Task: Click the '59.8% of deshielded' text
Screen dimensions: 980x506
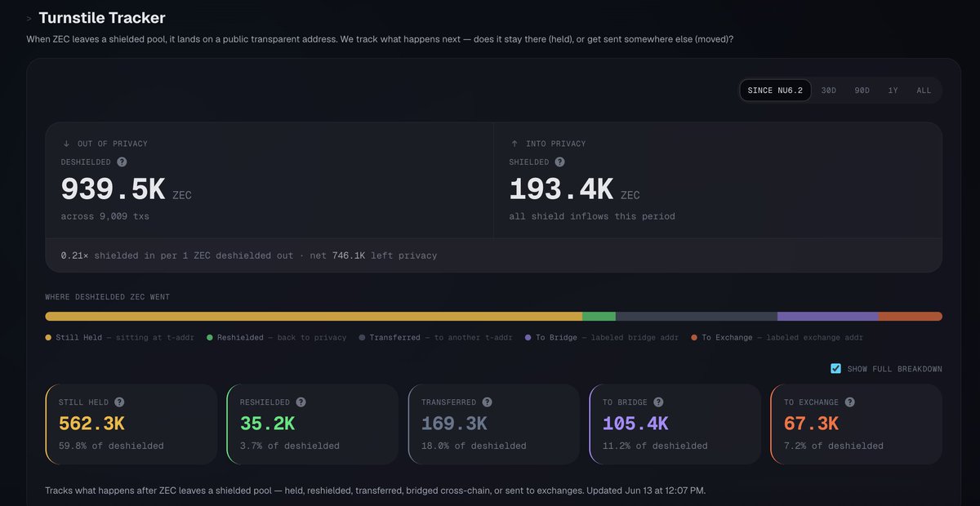Action: coord(111,446)
